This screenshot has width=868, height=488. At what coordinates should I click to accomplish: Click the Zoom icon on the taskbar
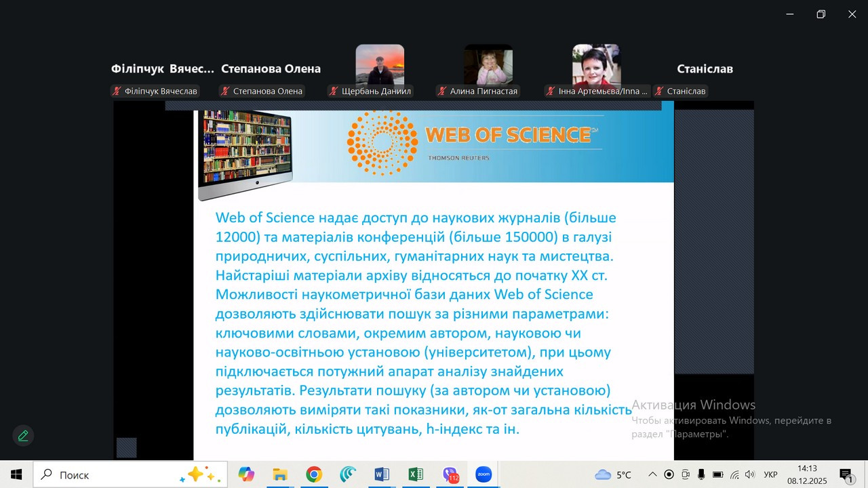pos(484,474)
